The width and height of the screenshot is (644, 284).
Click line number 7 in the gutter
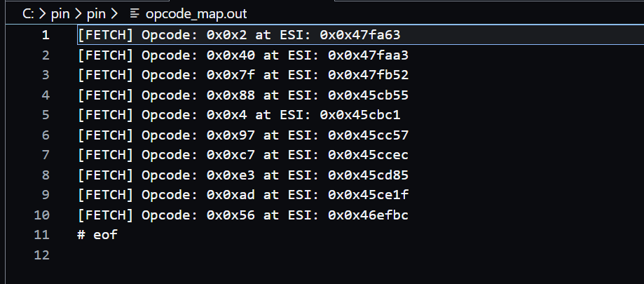click(x=45, y=155)
